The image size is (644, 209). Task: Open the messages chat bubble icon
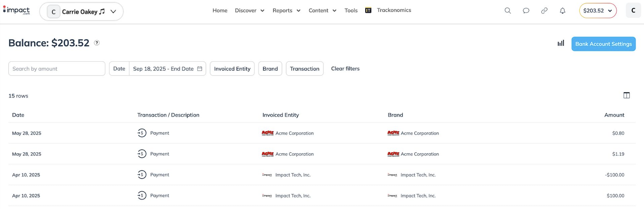(x=526, y=11)
